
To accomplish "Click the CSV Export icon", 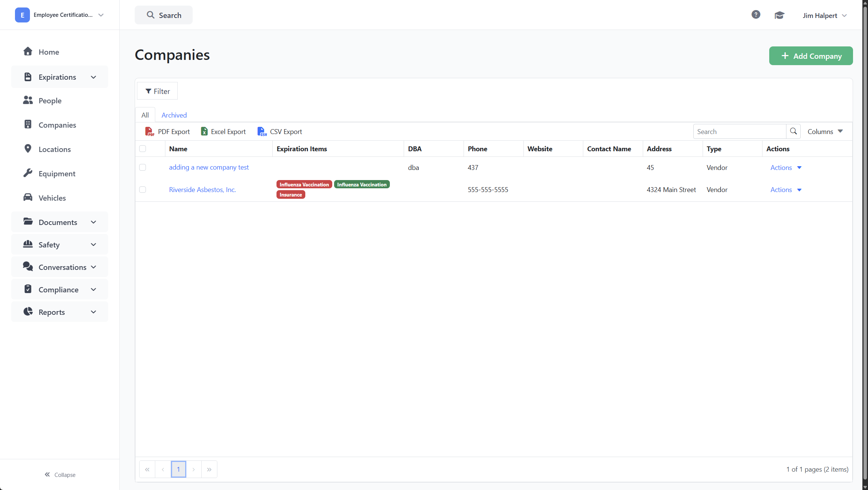I will (262, 131).
